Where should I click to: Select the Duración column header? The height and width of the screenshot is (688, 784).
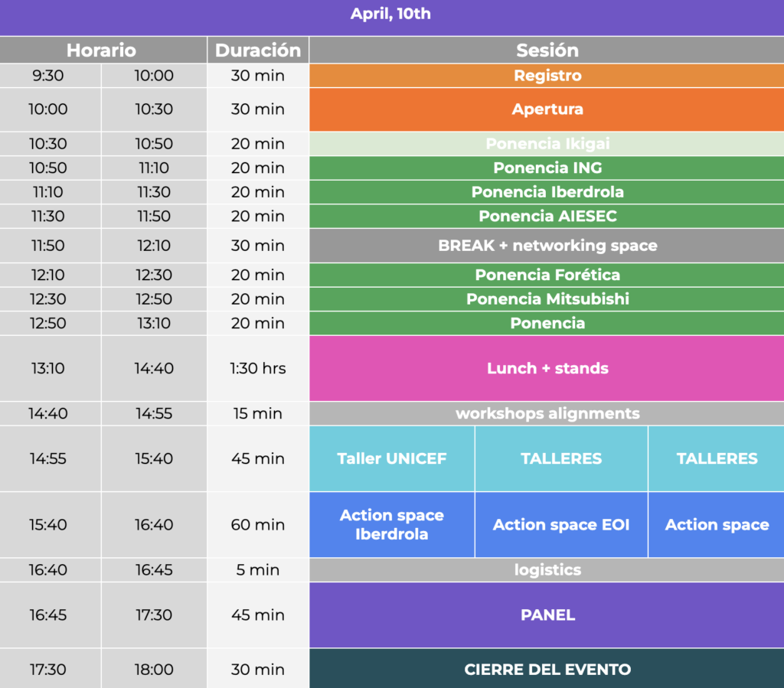[258, 51]
